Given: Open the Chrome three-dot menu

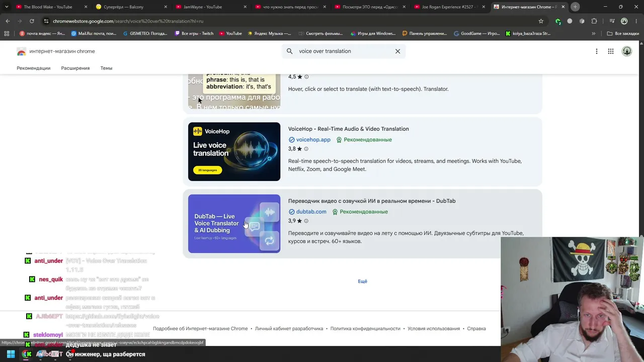Looking at the screenshot, I should click(636, 21).
